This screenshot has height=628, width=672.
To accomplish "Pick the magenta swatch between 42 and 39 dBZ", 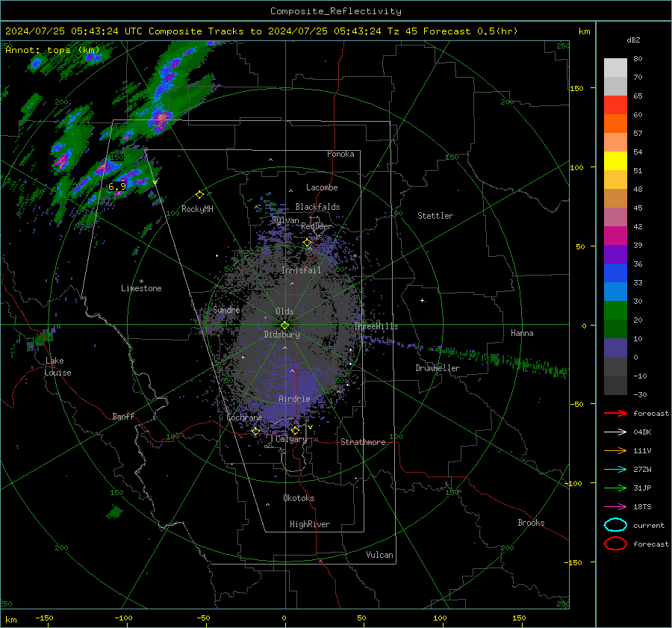I will pyautogui.click(x=615, y=236).
